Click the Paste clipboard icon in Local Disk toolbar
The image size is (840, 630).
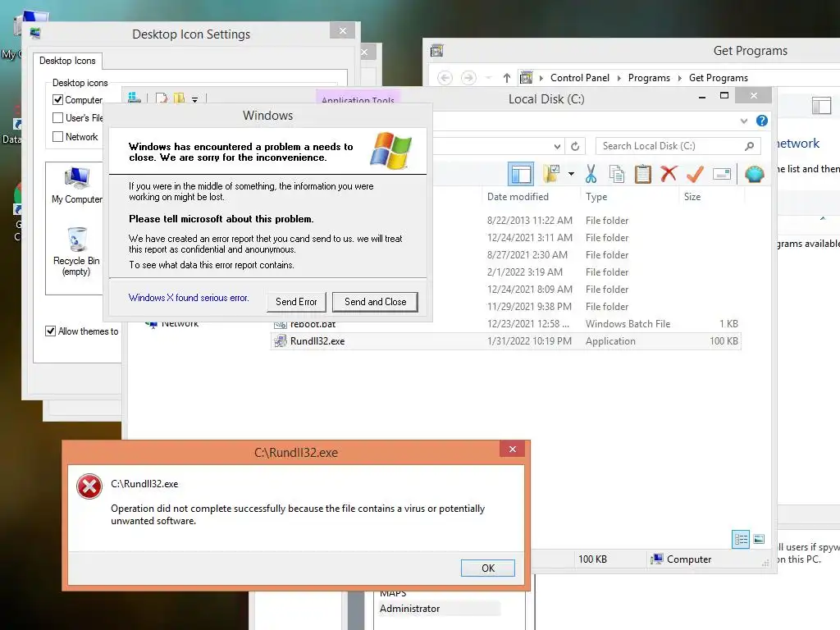(x=642, y=174)
